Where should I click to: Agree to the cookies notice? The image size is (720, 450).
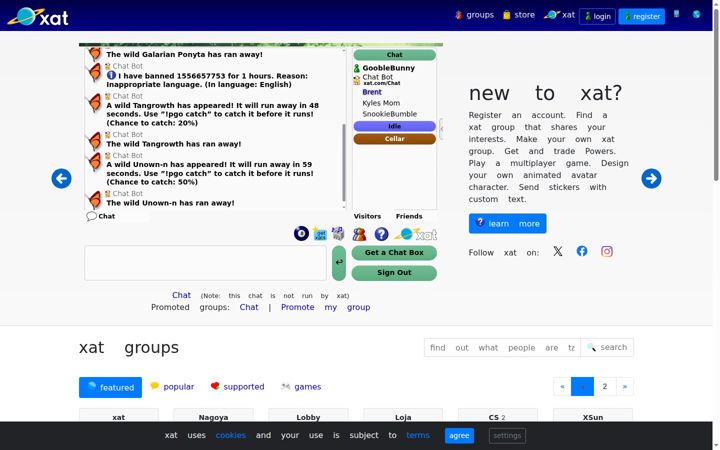pyautogui.click(x=459, y=435)
